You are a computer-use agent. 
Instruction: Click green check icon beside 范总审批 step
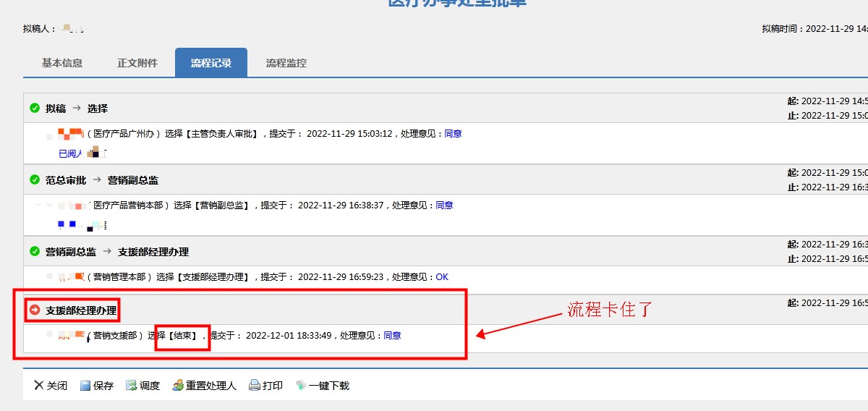click(x=35, y=179)
